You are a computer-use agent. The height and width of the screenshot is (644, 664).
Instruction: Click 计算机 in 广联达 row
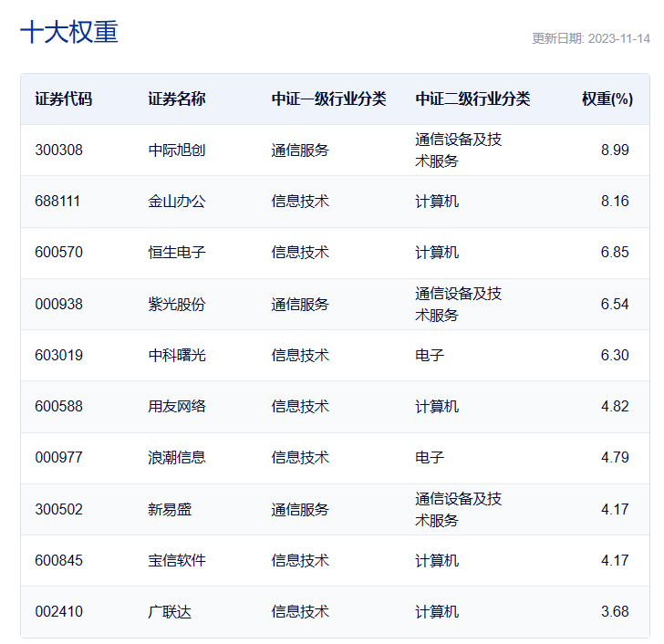point(437,612)
